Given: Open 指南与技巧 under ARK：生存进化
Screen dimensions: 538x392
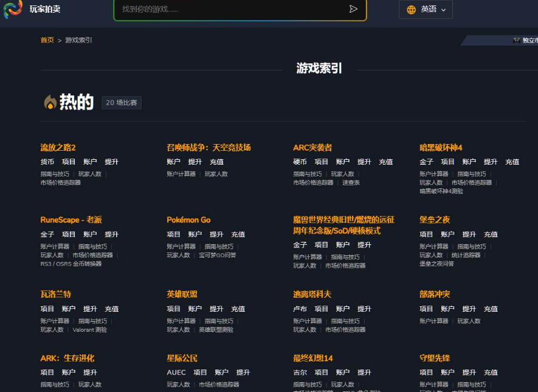Looking at the screenshot, I should (x=55, y=385).
